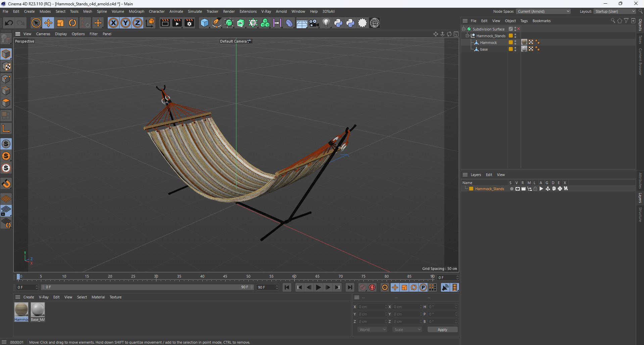Add a Light object icon

pos(326,23)
